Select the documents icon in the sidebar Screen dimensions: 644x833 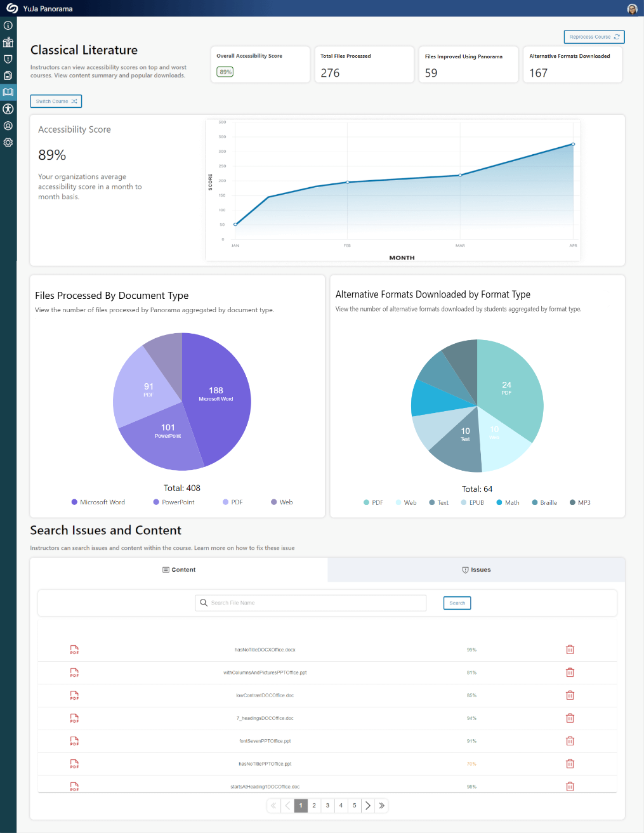[8, 75]
